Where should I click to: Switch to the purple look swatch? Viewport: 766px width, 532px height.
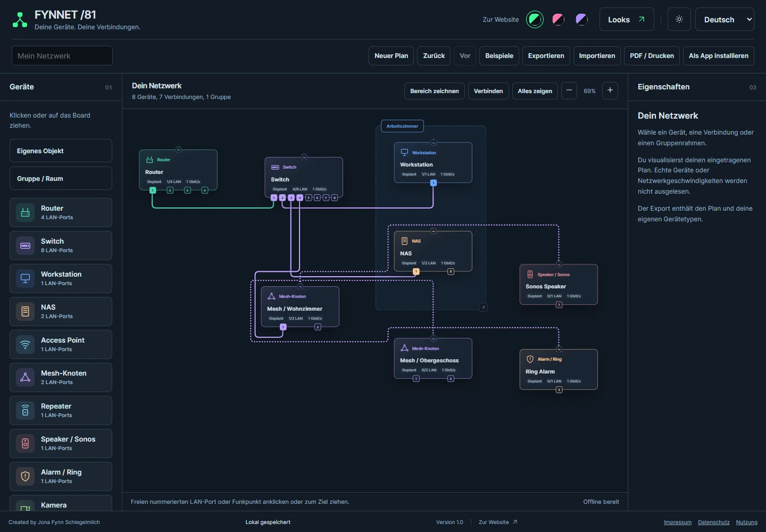(581, 20)
